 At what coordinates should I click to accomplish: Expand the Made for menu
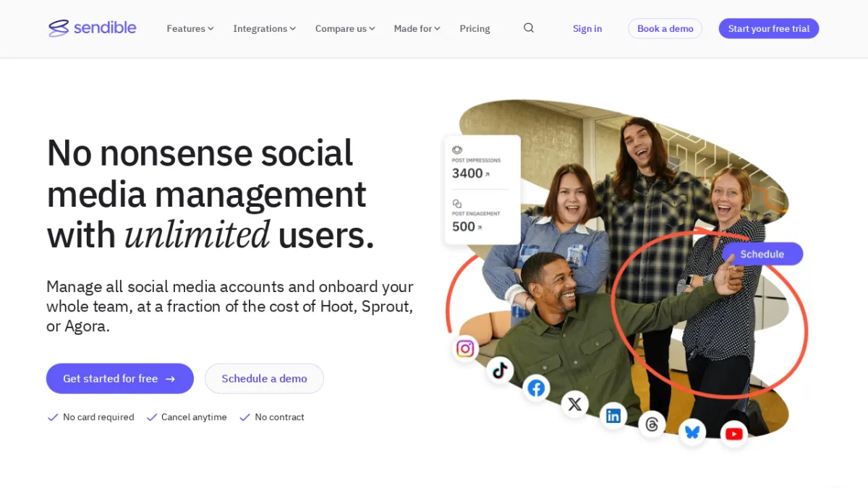[x=417, y=29]
